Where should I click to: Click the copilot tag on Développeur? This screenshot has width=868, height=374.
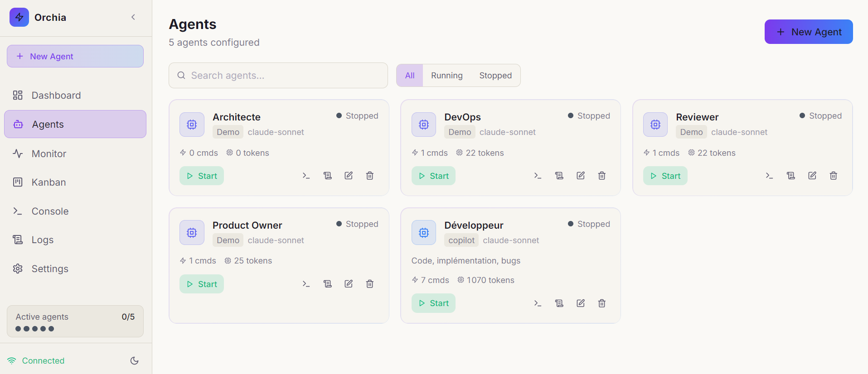(x=461, y=240)
